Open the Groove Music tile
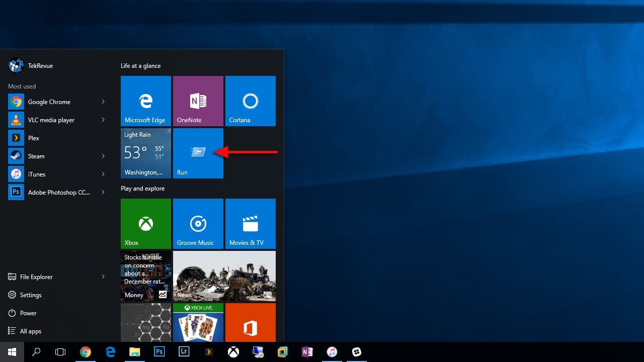This screenshot has height=362, width=644. pos(198,224)
